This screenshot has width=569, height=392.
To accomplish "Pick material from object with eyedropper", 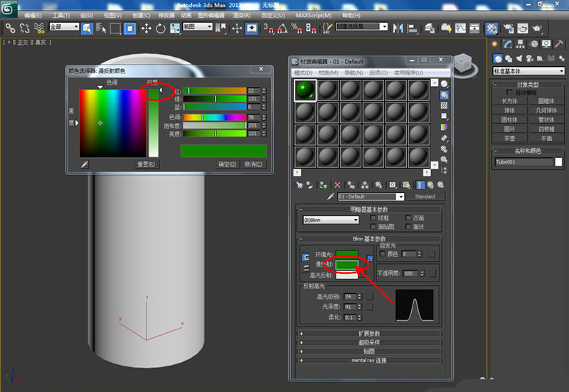I will [x=330, y=196].
